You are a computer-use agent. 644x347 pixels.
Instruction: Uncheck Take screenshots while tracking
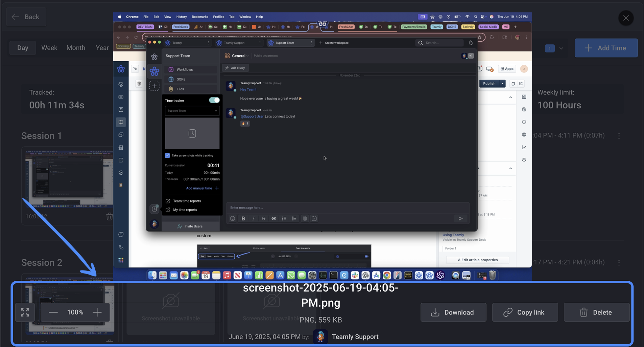(x=167, y=155)
